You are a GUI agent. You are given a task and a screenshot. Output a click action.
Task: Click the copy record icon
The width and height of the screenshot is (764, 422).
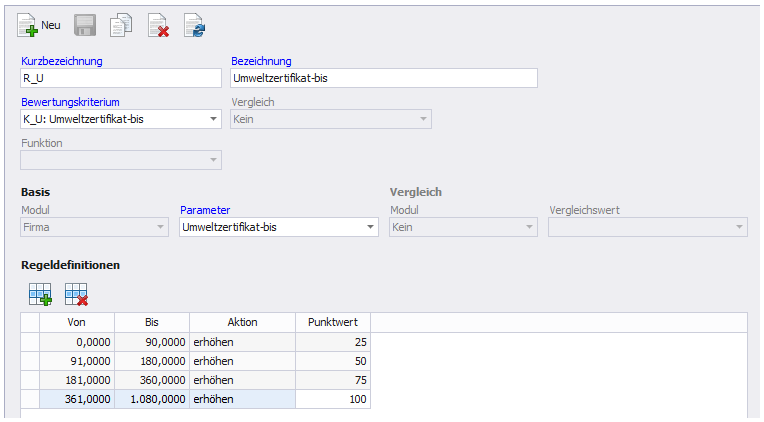click(x=121, y=25)
